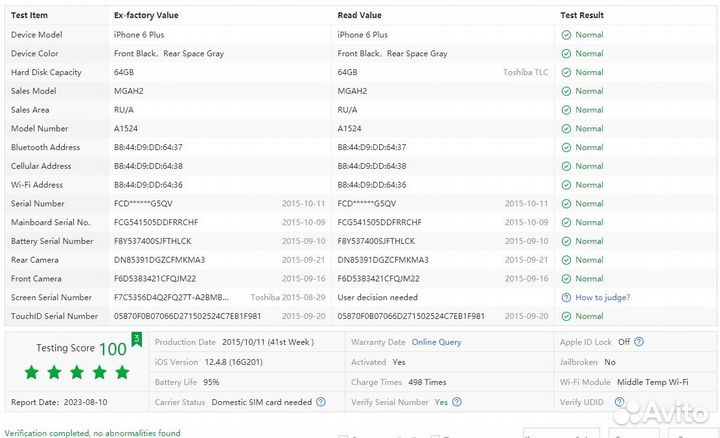Viewport: 720px width, 438px height.
Task: Open the Online Query warranty link
Action: pyautogui.click(x=436, y=342)
